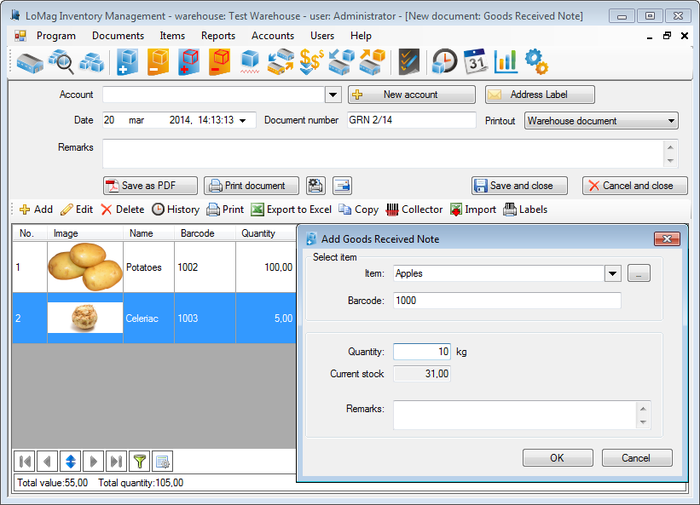Click the Barcode field showing 1000
This screenshot has height=505, width=700.
(507, 300)
